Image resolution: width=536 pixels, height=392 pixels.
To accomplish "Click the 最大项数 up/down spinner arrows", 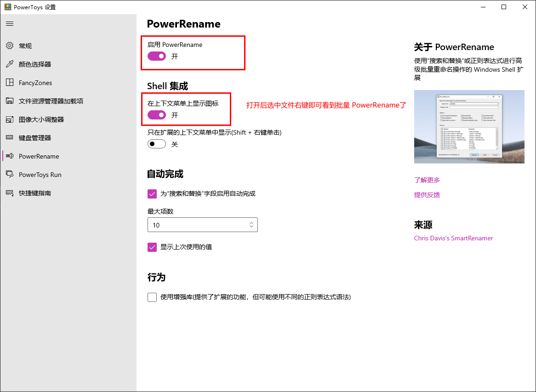I will coord(251,225).
